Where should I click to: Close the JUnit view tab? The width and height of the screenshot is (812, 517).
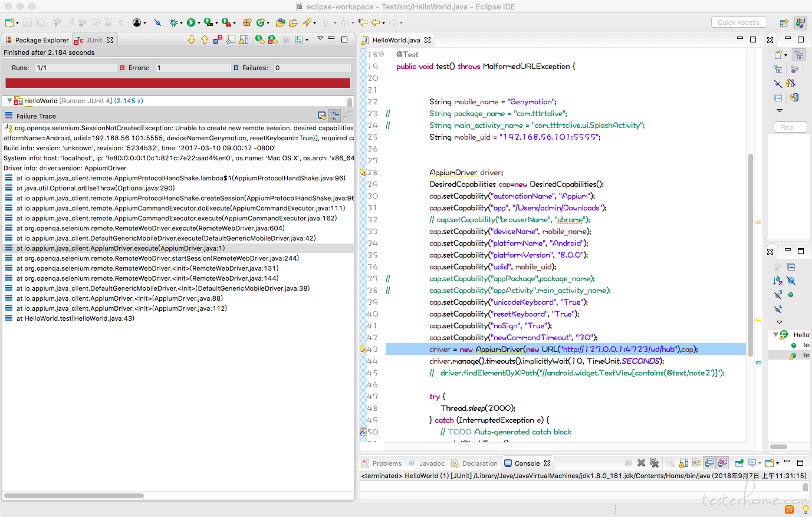point(110,40)
